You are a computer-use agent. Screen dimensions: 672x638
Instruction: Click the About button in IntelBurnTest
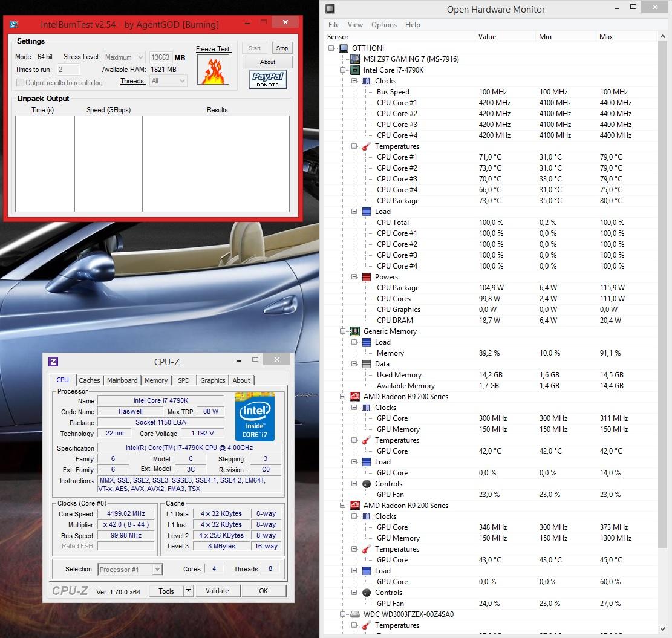tap(267, 62)
